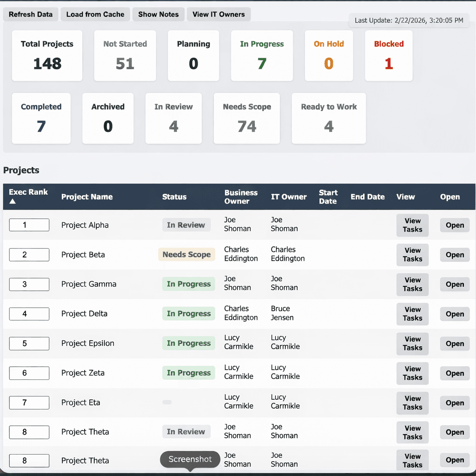Click the In Review status badge on Project Alpha

click(186, 225)
